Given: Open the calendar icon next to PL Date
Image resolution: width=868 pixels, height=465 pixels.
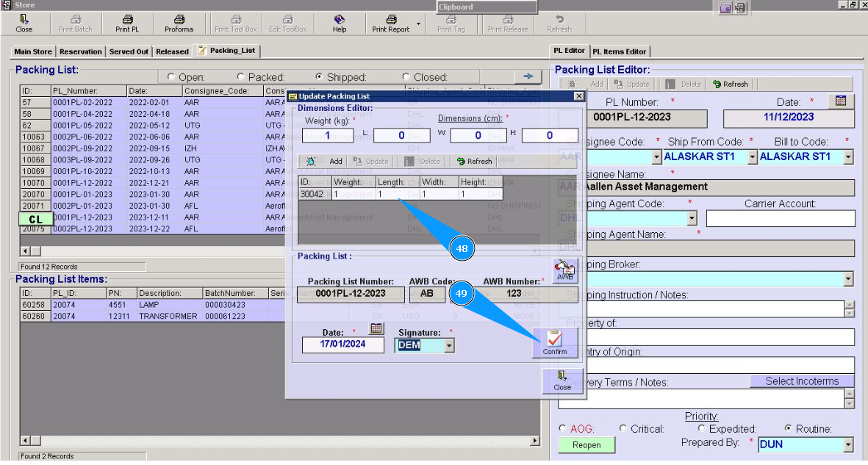Looking at the screenshot, I should coord(841,101).
